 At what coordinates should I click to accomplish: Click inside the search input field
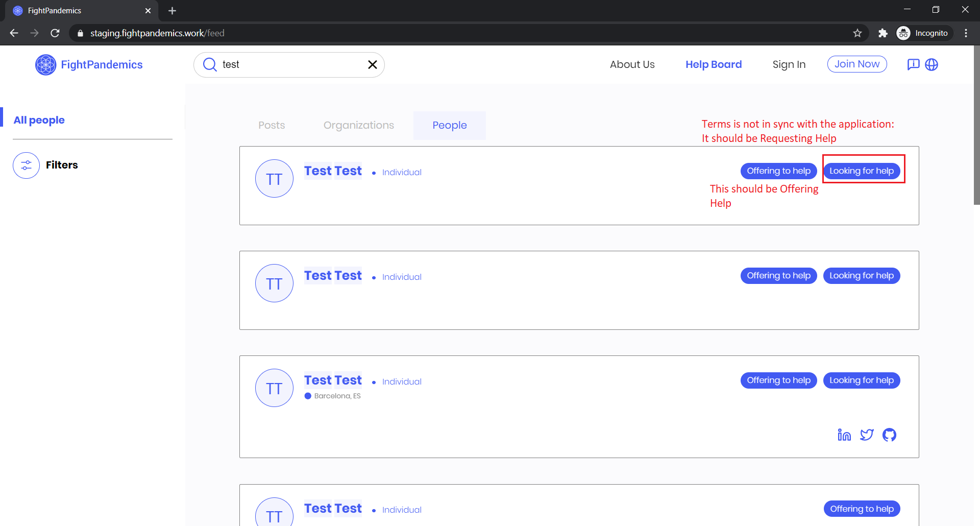(286, 64)
